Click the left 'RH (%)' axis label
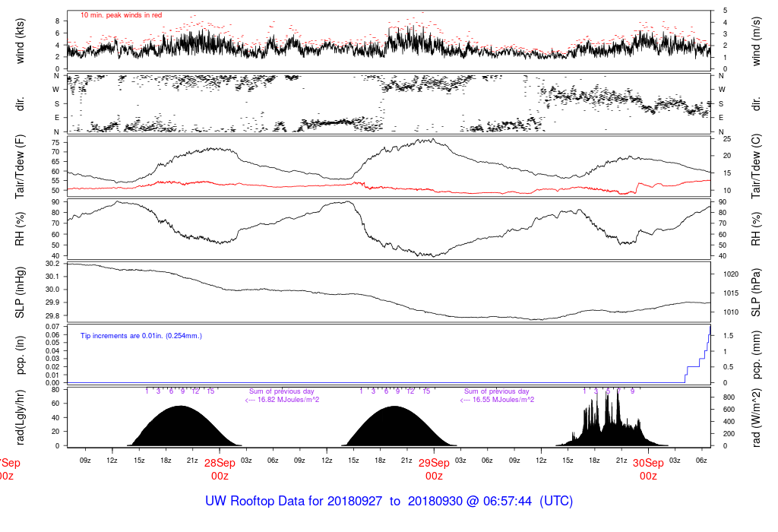The width and height of the screenshot is (778, 532). [20, 229]
